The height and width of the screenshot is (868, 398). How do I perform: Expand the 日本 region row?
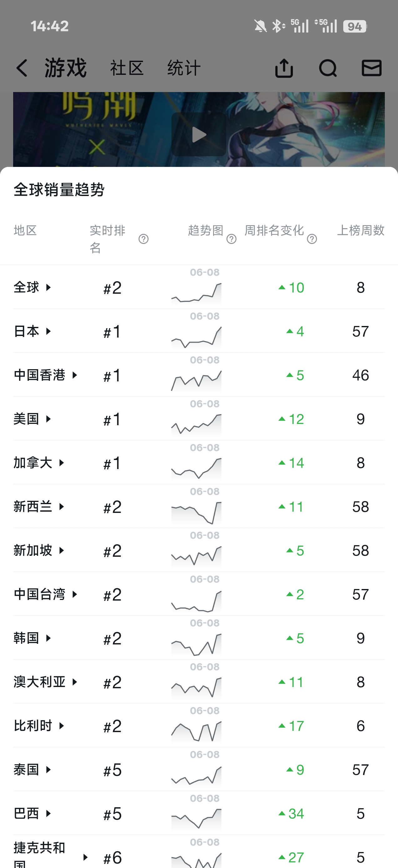coord(199,331)
